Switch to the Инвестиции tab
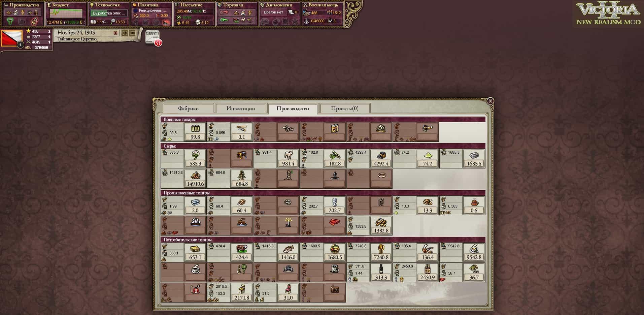 click(240, 108)
